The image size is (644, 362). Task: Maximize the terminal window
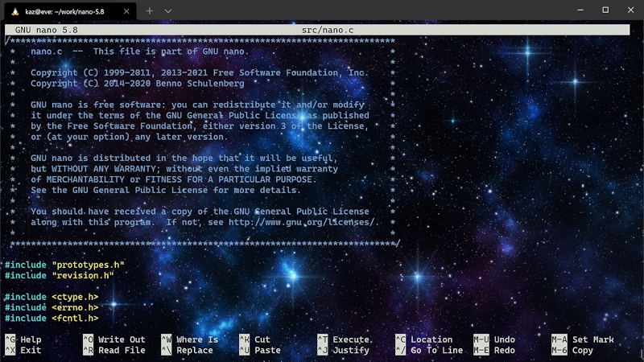[605, 10]
